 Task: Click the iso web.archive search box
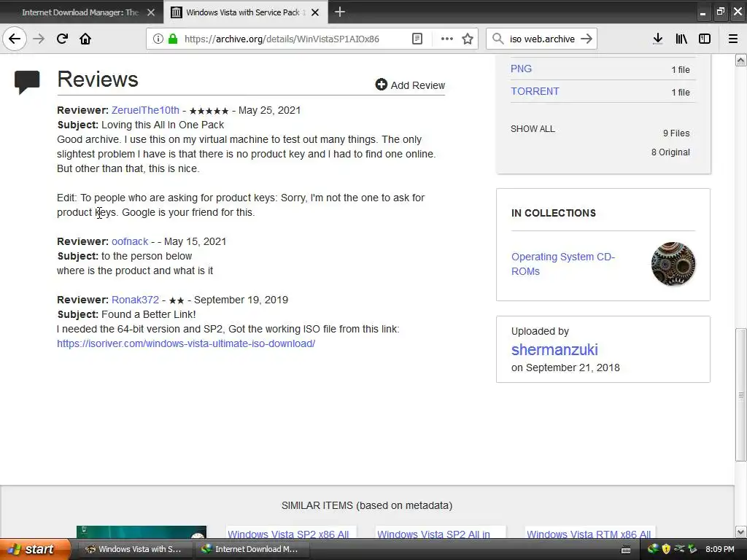pos(542,39)
